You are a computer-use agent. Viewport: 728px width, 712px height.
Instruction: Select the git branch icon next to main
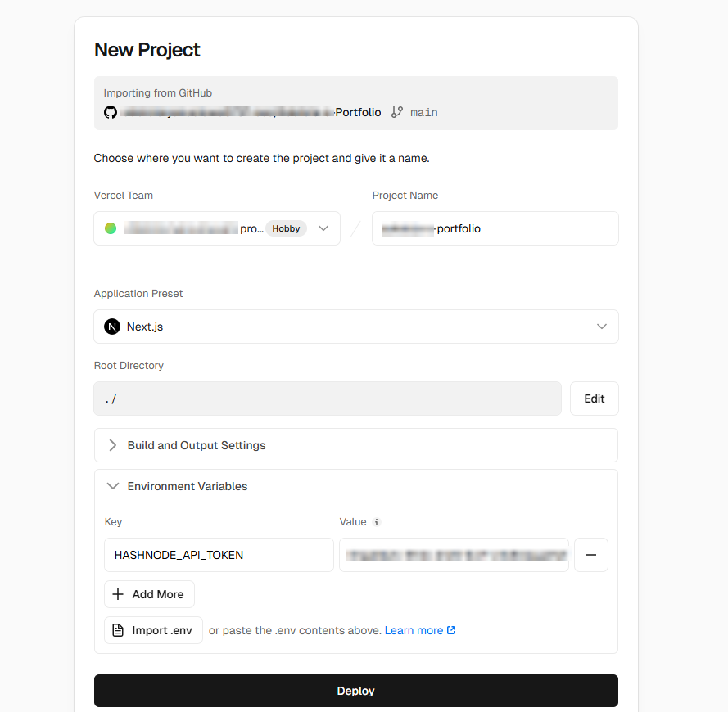pos(396,112)
